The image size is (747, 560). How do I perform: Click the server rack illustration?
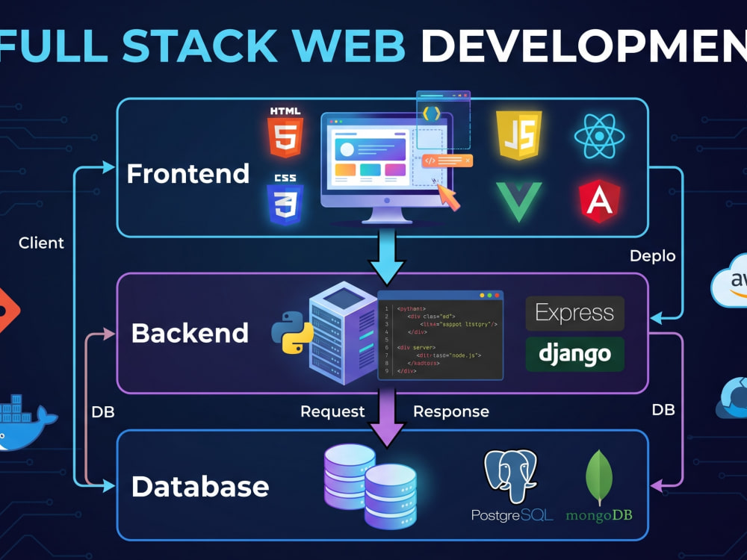[344, 332]
